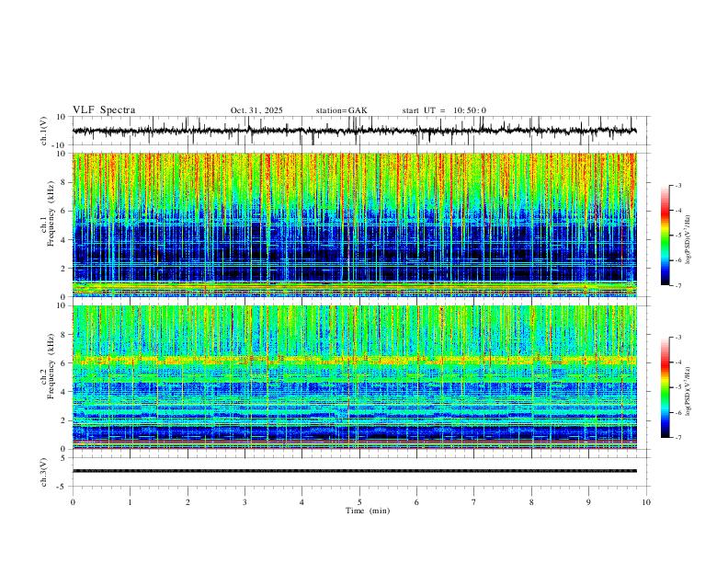Click the ch.1 frequency axis tick "6"
Screen dimensions: 728x563
tap(65, 211)
